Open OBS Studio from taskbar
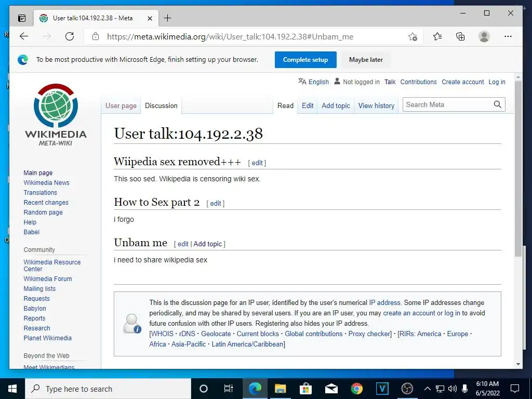 [x=407, y=389]
